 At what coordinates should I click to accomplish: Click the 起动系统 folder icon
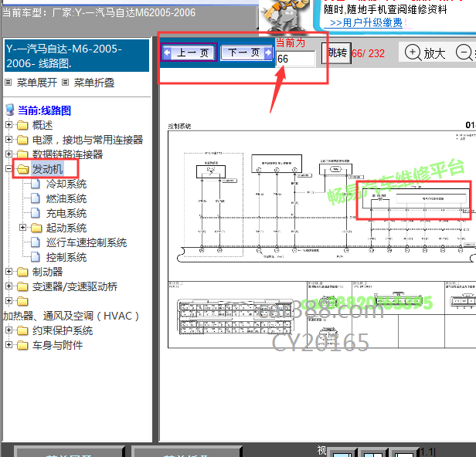[36, 228]
